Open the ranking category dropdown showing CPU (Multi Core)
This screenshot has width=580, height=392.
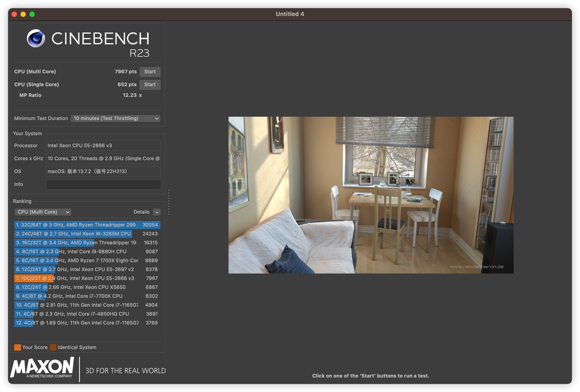43,212
